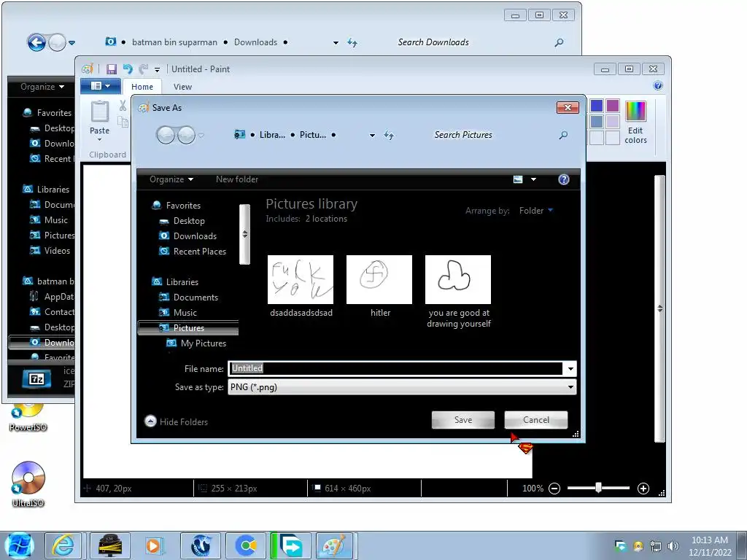The height and width of the screenshot is (560, 747).
Task: Click the Cut scissors icon in Paint
Action: (123, 106)
